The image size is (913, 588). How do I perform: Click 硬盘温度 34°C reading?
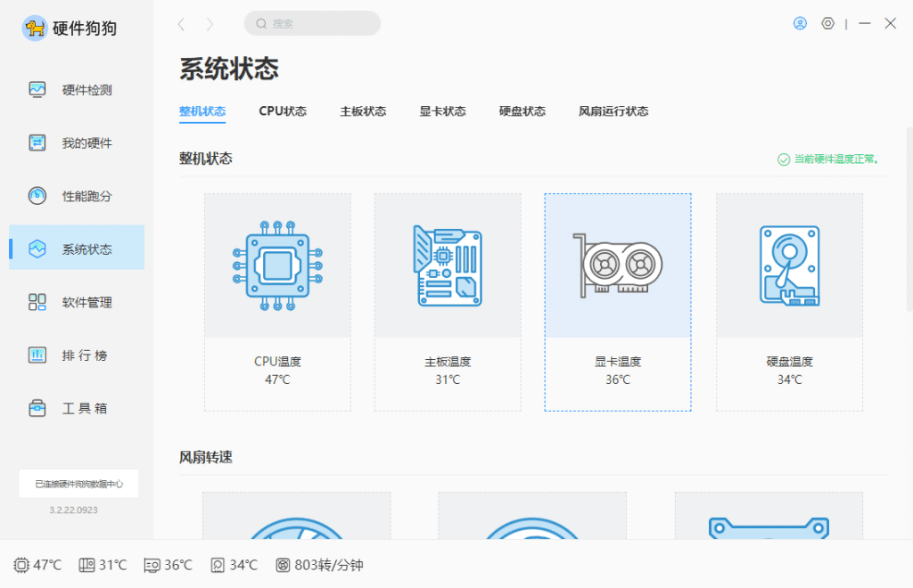click(790, 371)
